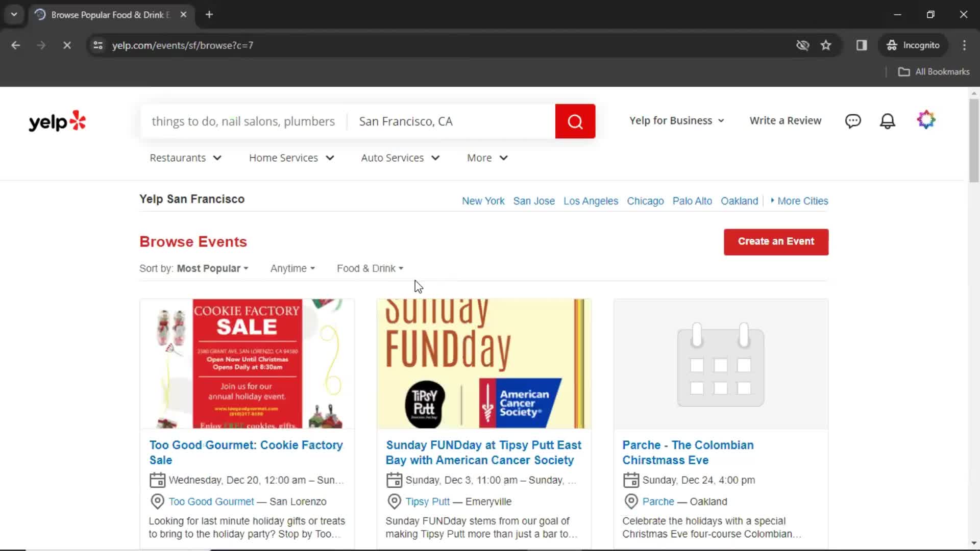Click the third-party cookies blocked eye icon
Viewport: 980px width, 551px height.
point(803,45)
